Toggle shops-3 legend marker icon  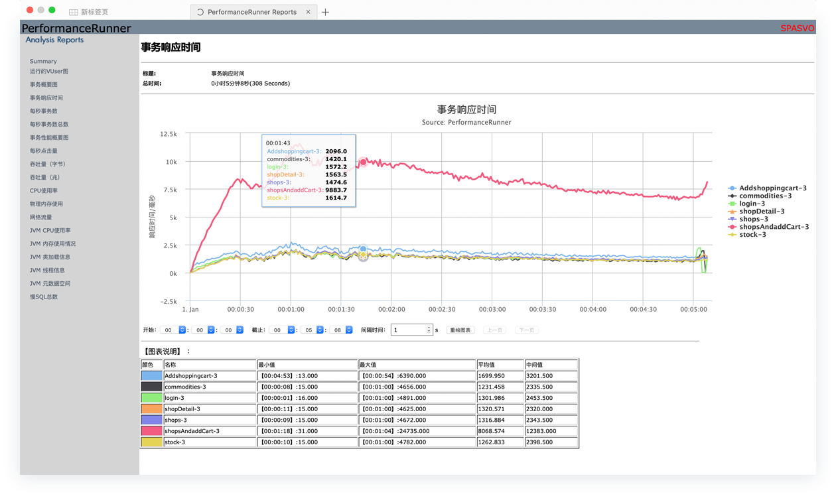point(732,219)
